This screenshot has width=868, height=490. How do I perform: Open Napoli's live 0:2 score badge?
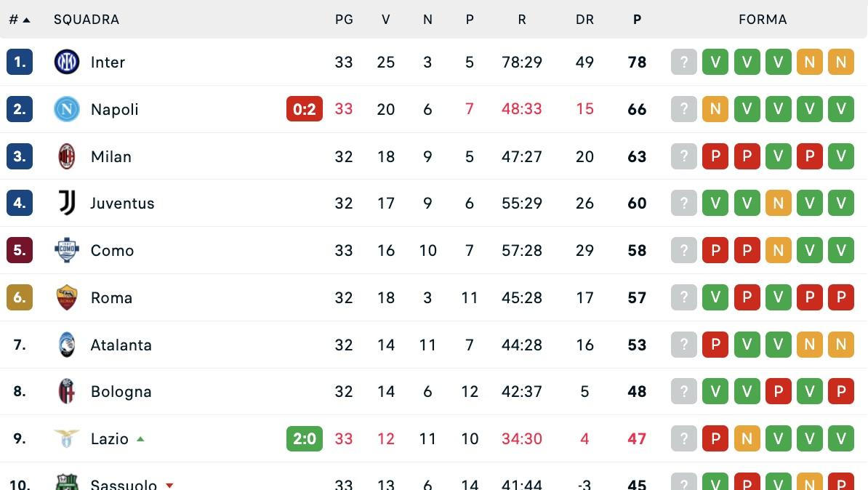coord(305,109)
